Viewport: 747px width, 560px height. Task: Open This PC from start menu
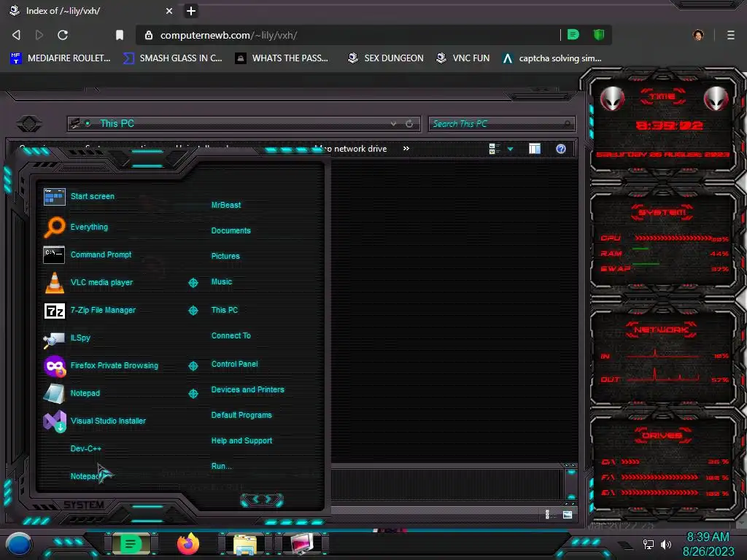[x=225, y=310]
